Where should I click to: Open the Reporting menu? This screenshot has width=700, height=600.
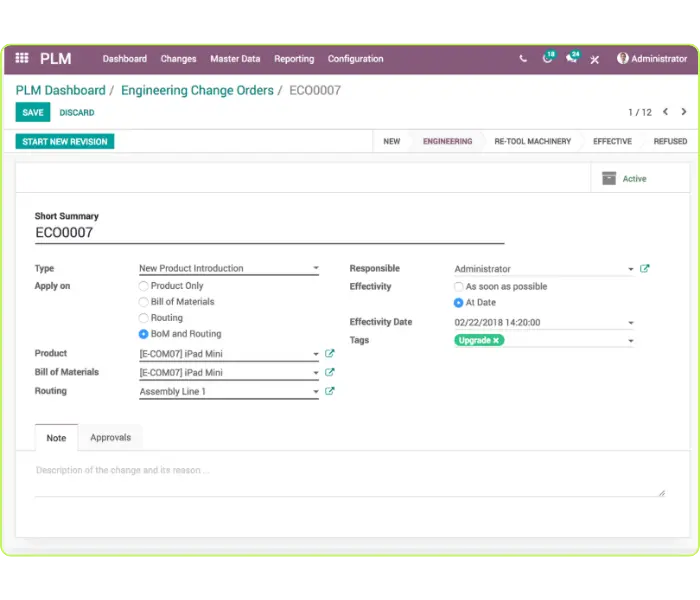[294, 58]
